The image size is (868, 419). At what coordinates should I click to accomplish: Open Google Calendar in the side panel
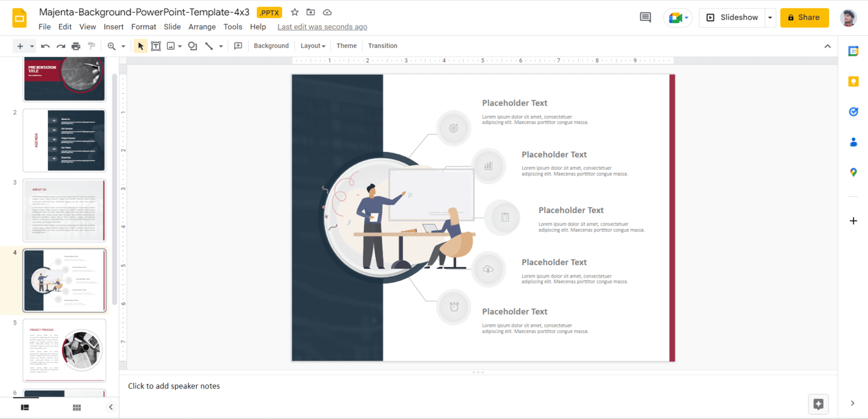pos(853,51)
